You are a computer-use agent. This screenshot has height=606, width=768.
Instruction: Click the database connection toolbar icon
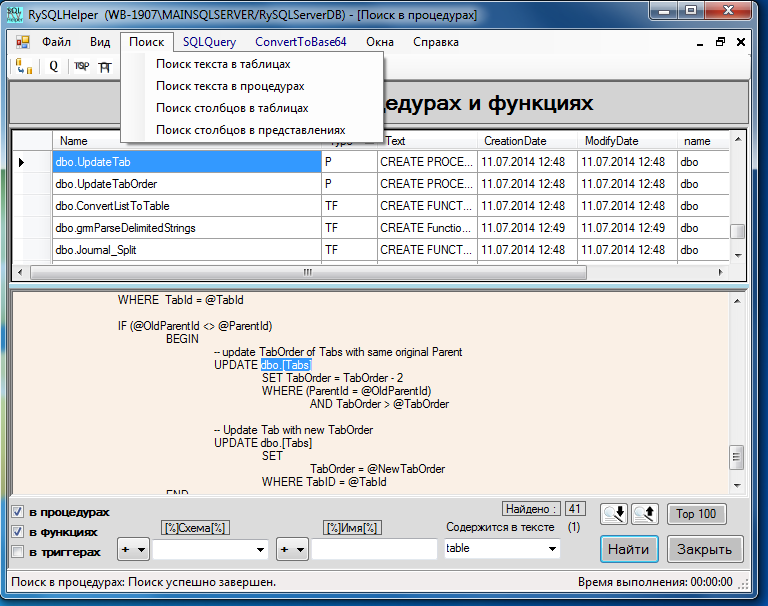pos(24,66)
